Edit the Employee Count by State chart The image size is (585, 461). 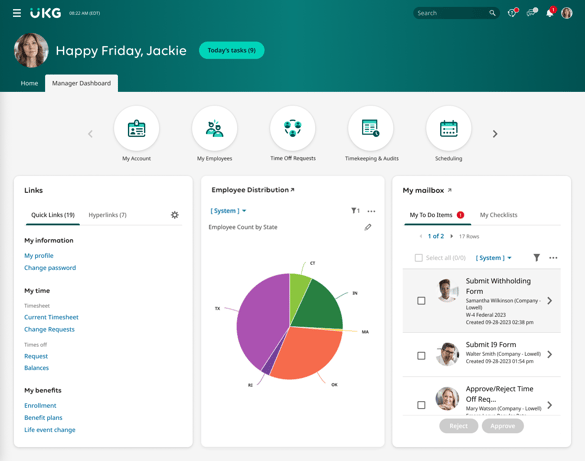click(x=368, y=227)
